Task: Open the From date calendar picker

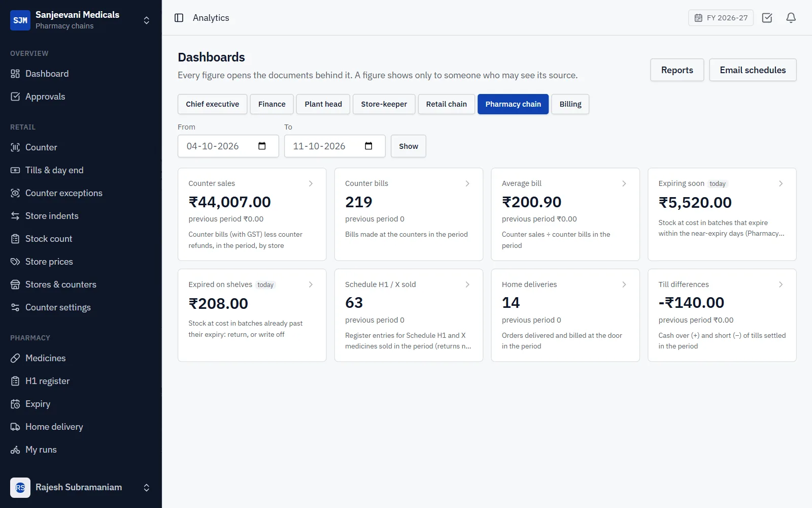Action: click(262, 146)
